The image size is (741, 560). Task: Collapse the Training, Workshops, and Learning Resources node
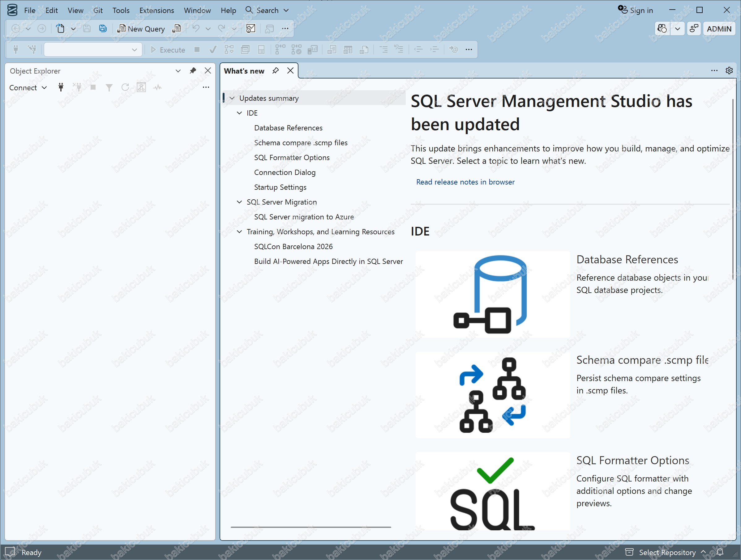(239, 231)
